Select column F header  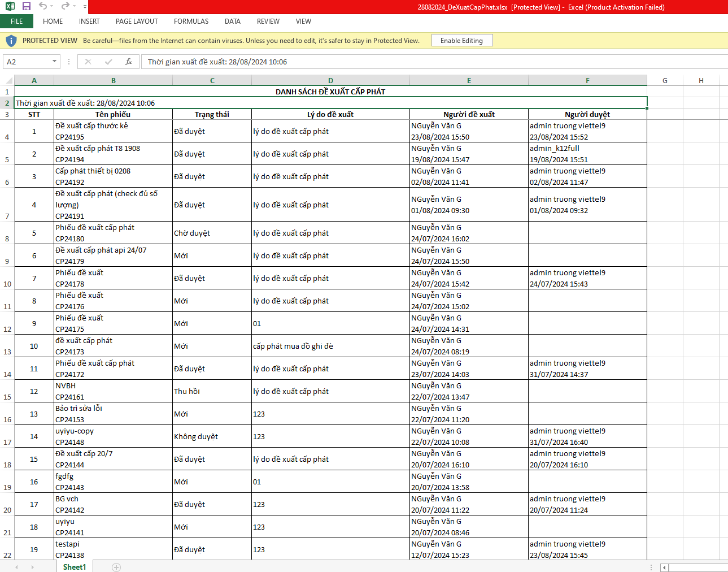587,80
